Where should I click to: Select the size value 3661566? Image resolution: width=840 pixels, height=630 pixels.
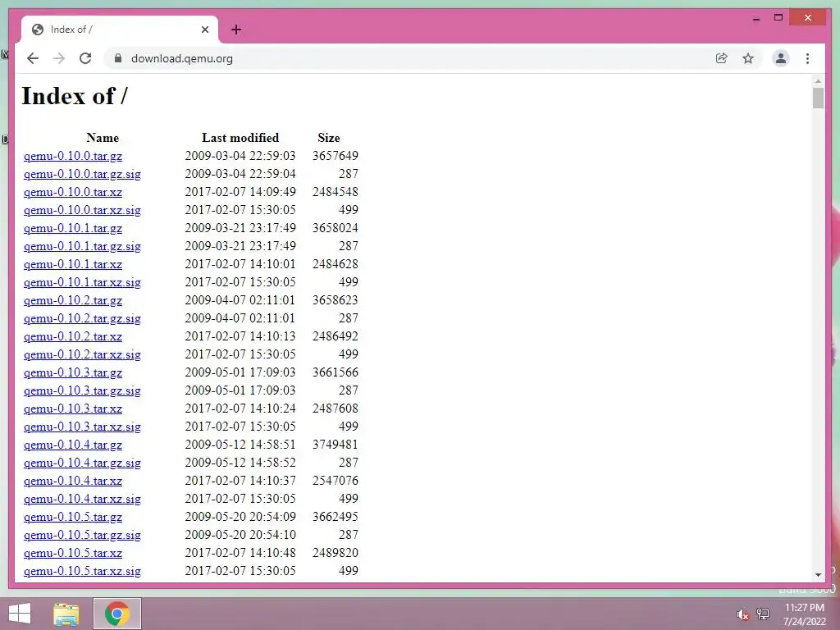coord(336,372)
